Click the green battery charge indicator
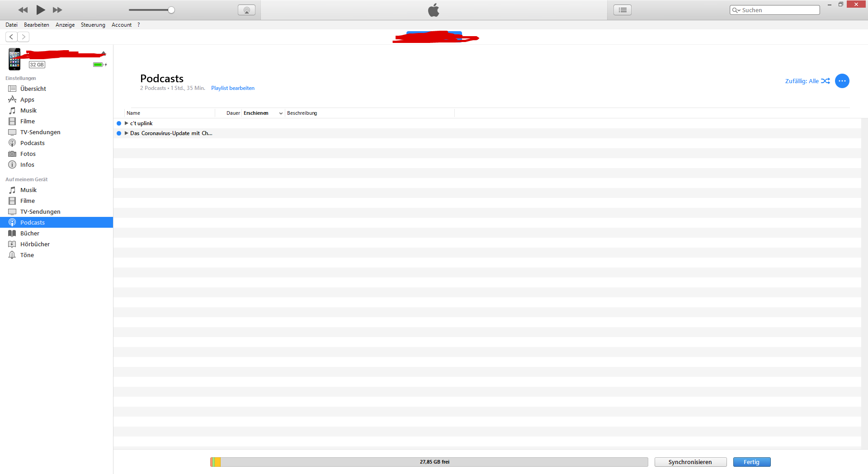 click(98, 65)
